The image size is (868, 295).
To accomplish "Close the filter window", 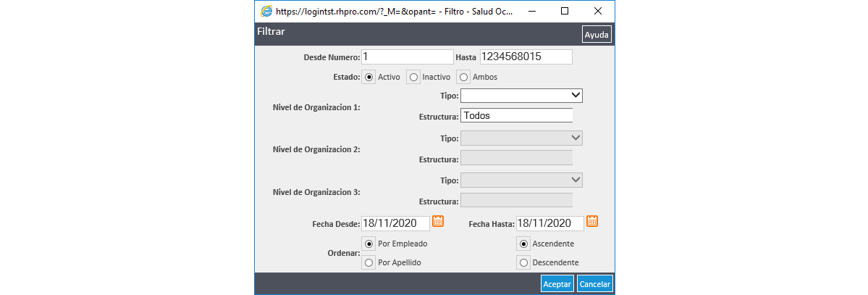I will click(x=598, y=11).
